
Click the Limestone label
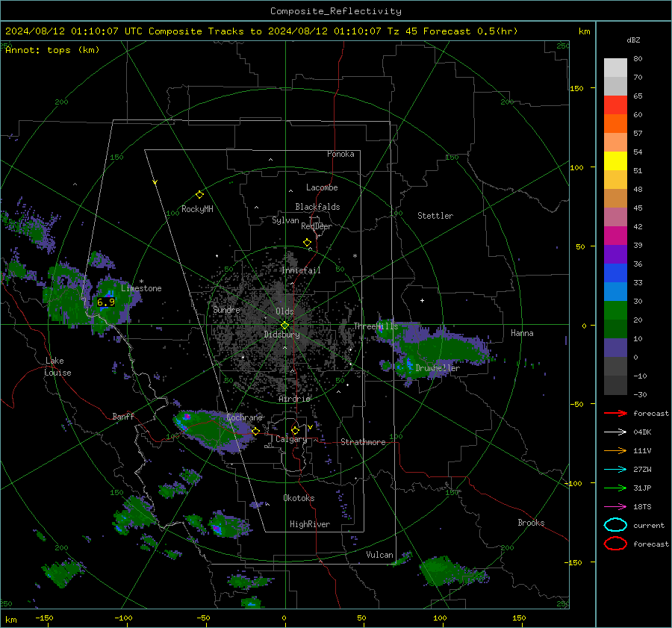pos(141,288)
